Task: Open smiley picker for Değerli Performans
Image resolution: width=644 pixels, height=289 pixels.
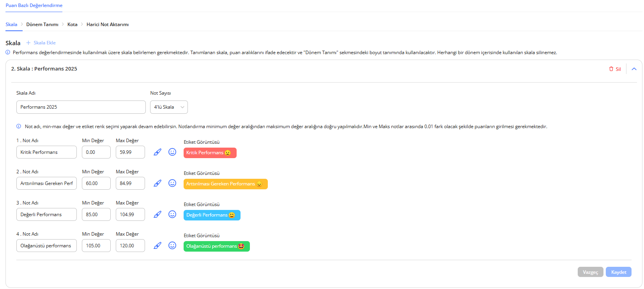Action: point(172,215)
